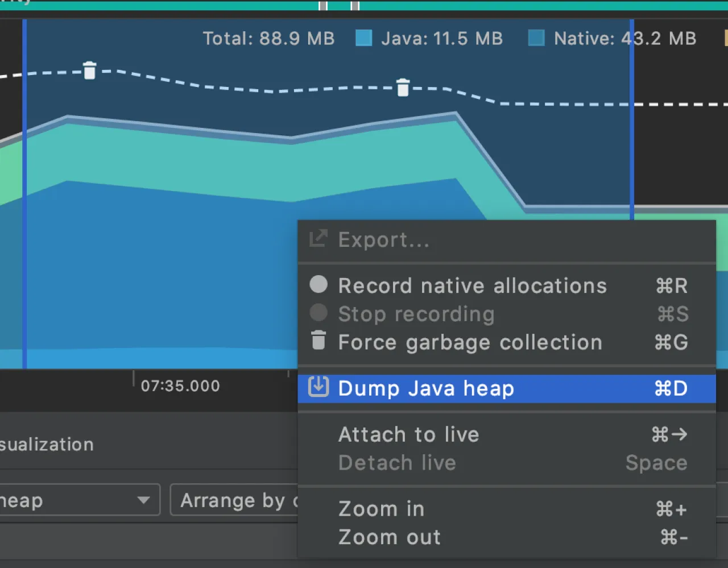Select the earlier garbage collection marker on the chart
Screen dimensions: 728x568
[89, 71]
